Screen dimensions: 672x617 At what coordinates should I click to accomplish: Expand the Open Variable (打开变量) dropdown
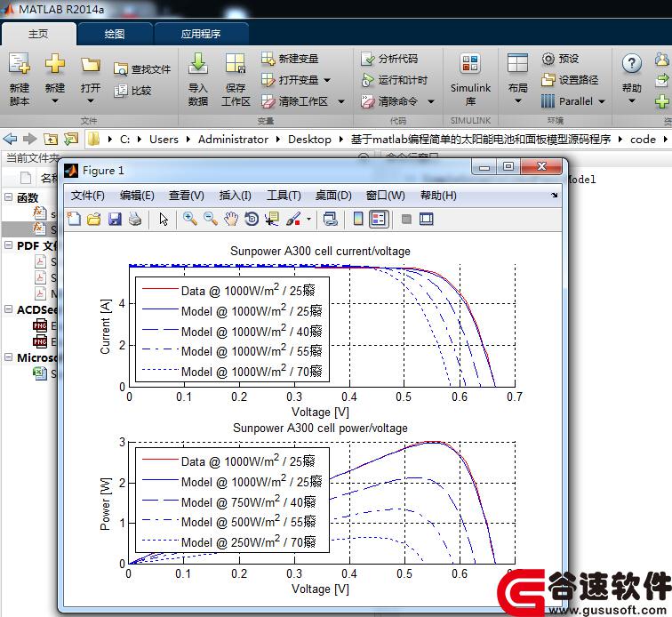pyautogui.click(x=327, y=80)
